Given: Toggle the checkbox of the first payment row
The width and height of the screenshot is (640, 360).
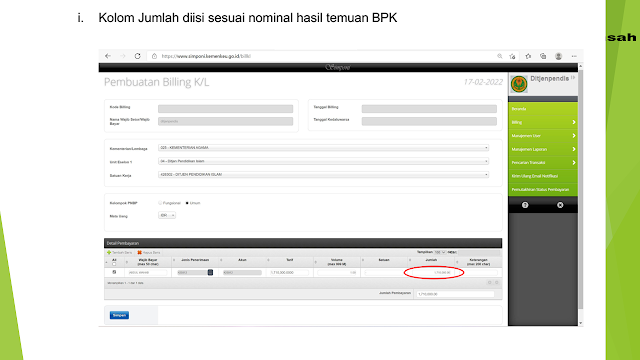Looking at the screenshot, I should click(x=114, y=272).
